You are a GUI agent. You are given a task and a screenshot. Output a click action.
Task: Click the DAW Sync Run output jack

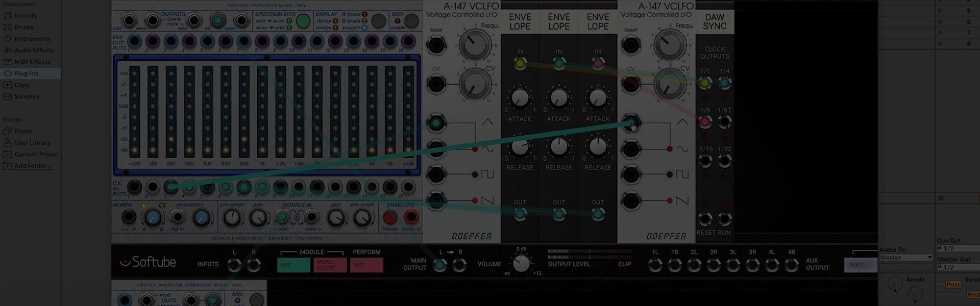724,219
